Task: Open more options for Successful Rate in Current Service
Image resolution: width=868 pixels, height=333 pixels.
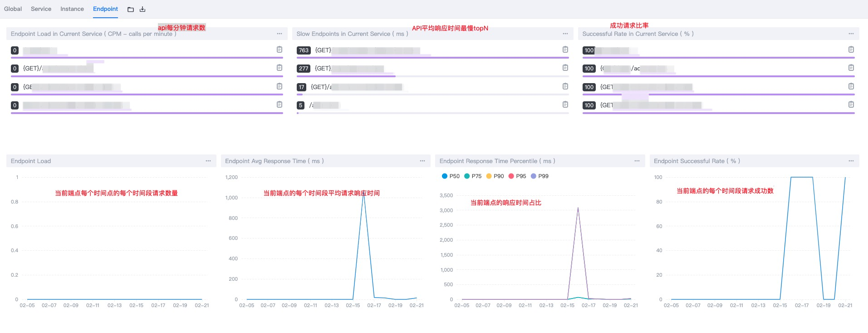Action: (851, 34)
